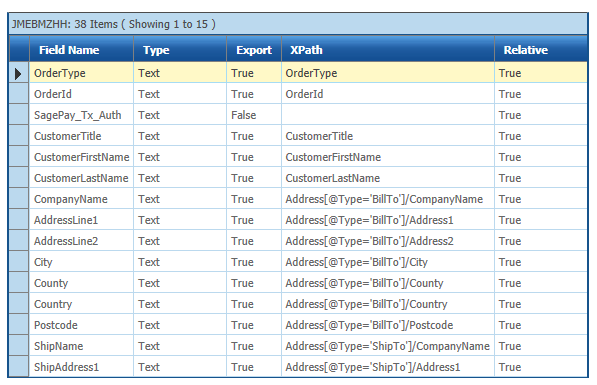Click the Relative column header

click(541, 50)
